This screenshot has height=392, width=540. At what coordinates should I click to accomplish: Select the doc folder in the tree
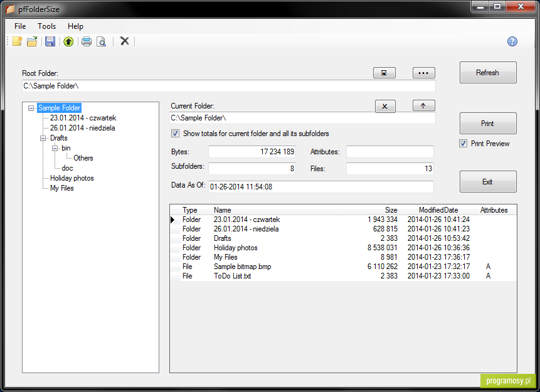coord(67,168)
